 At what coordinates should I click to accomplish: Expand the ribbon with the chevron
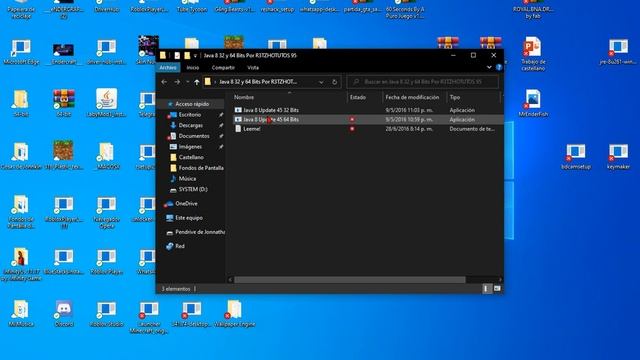(489, 67)
